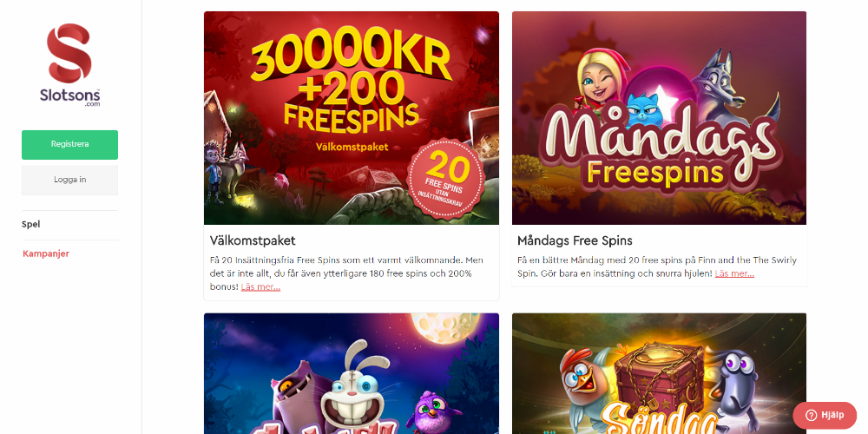Click the 30000KR welcome package banner
The height and width of the screenshot is (434, 868).
pos(352,118)
